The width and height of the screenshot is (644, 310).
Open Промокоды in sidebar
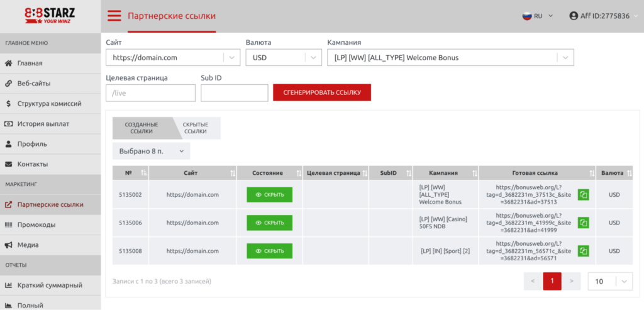pyautogui.click(x=50, y=224)
